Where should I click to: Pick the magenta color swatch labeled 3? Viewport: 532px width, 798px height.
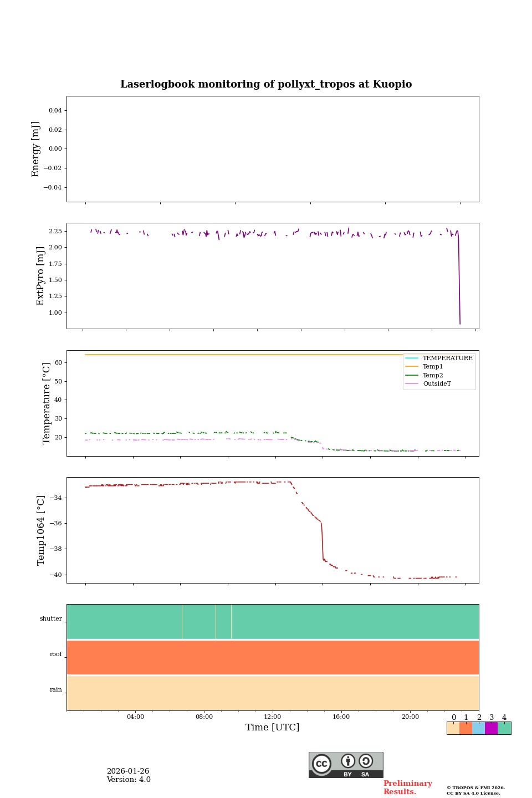(492, 728)
